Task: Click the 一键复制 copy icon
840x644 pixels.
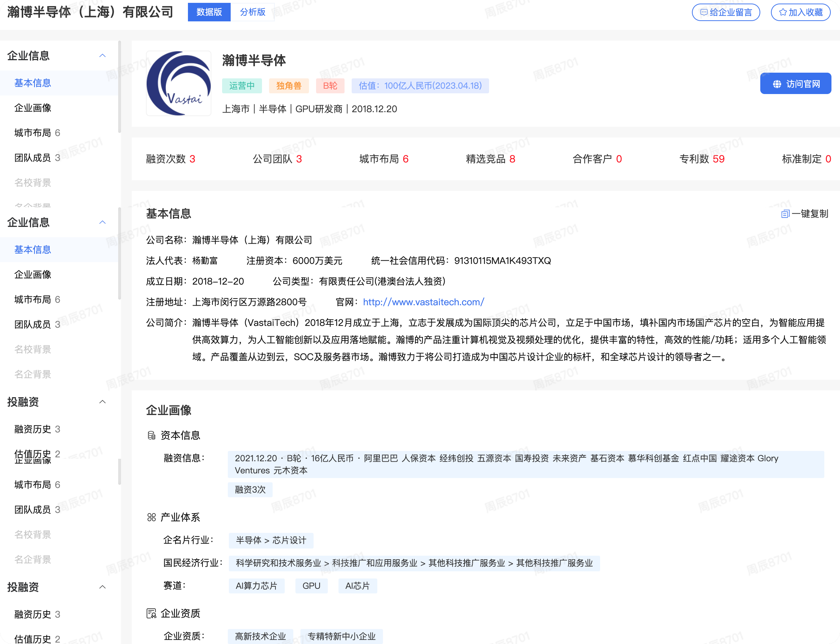Action: point(785,214)
